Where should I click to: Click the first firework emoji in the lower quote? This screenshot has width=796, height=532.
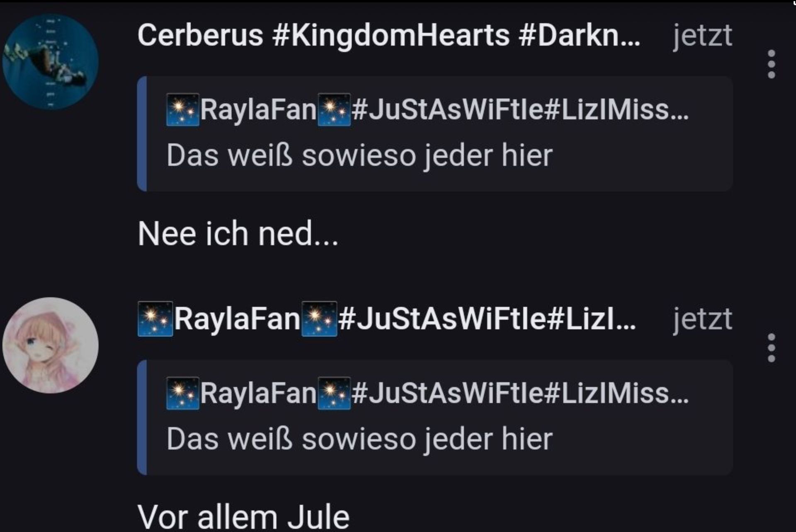tap(183, 394)
